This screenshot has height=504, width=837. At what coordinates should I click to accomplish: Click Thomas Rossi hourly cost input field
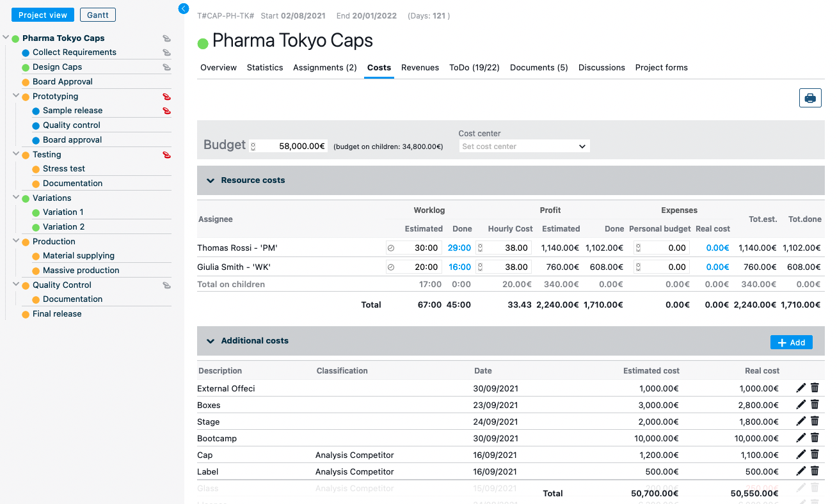click(507, 248)
